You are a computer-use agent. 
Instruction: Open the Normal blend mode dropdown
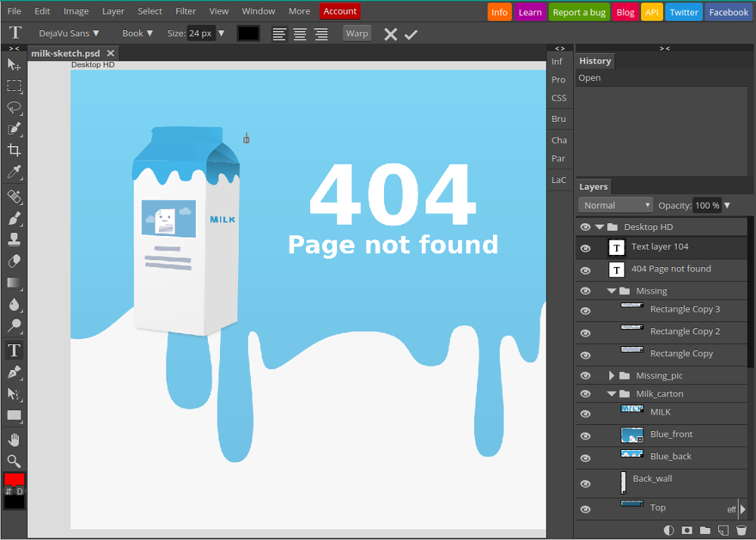[615, 206]
